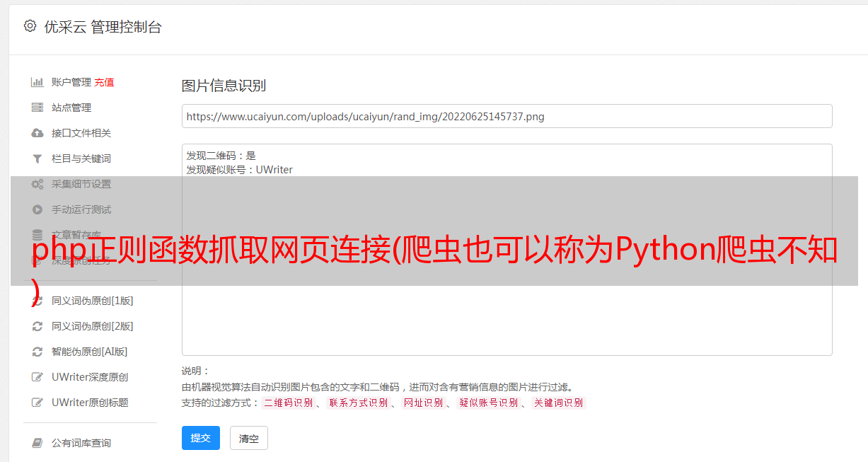The image size is (868, 462).
Task: Click the gear icon beside 优采云 管理控制台
Action: click(x=30, y=26)
